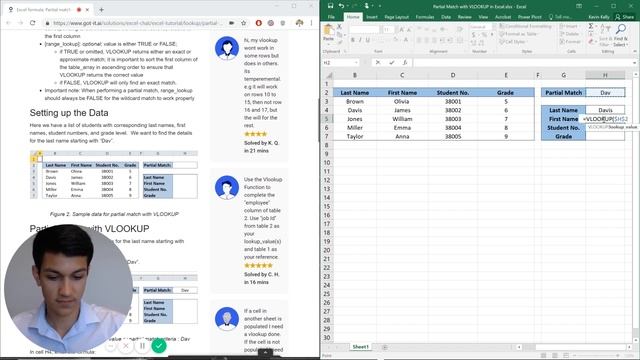Viewport: 640px width, 360px height.
Task: Click the Opera extension icon in browser toolbar
Action: click(x=258, y=23)
